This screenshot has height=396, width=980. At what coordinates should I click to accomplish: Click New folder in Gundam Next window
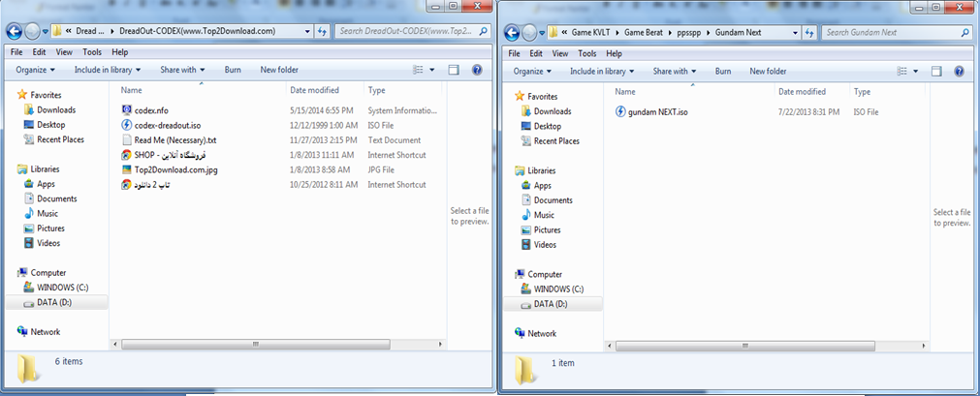coord(768,72)
